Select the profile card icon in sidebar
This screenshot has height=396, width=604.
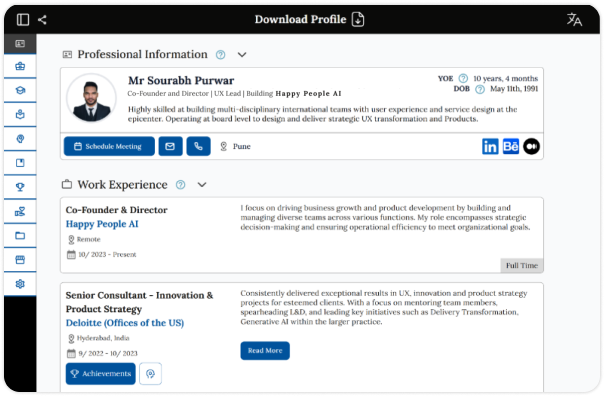[x=20, y=44]
